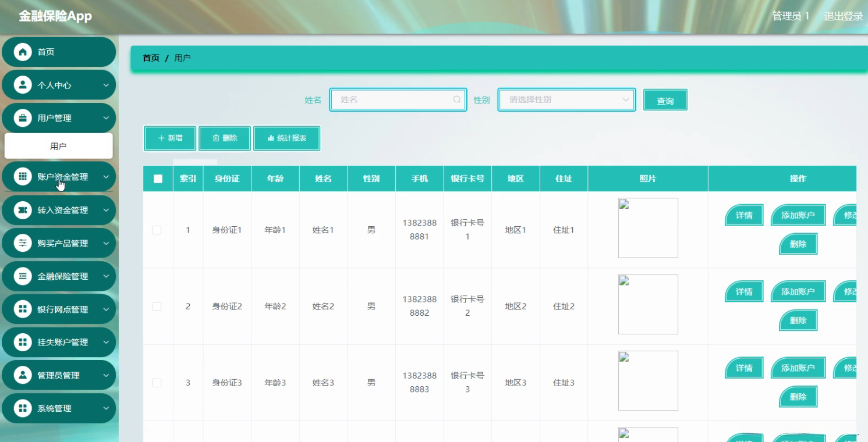Expand the 管理员管理 menu chevron
Viewport: 868px width, 442px height.
(x=106, y=375)
